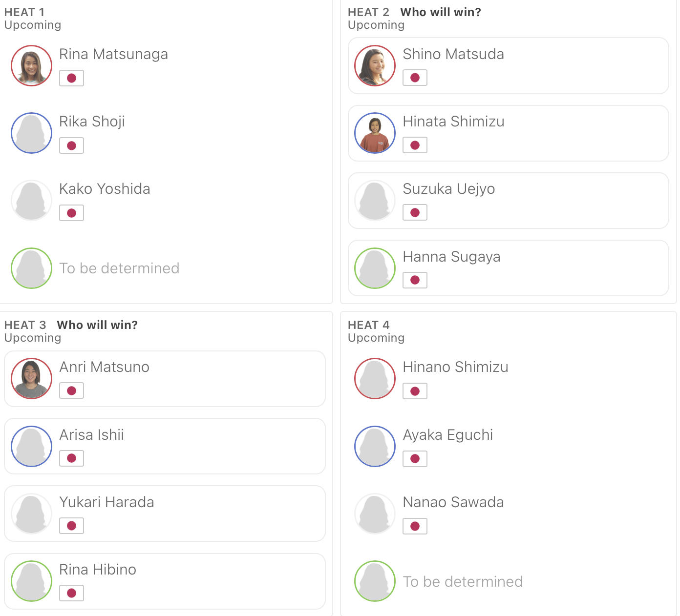Click Rina Hibino's green-ringed placeholder avatar

click(x=32, y=581)
